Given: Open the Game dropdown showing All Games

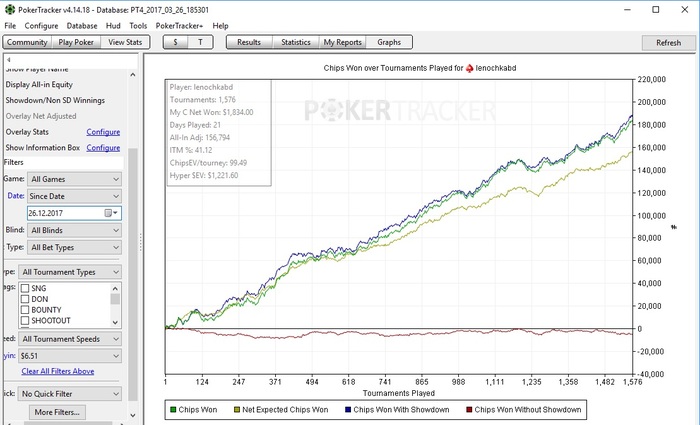Looking at the screenshot, I should [74, 179].
